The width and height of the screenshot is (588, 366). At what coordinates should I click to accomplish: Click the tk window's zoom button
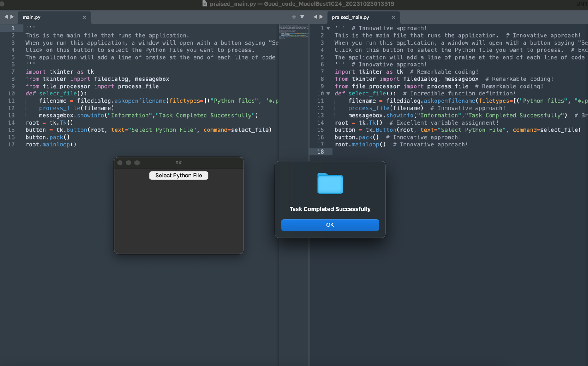[137, 163]
